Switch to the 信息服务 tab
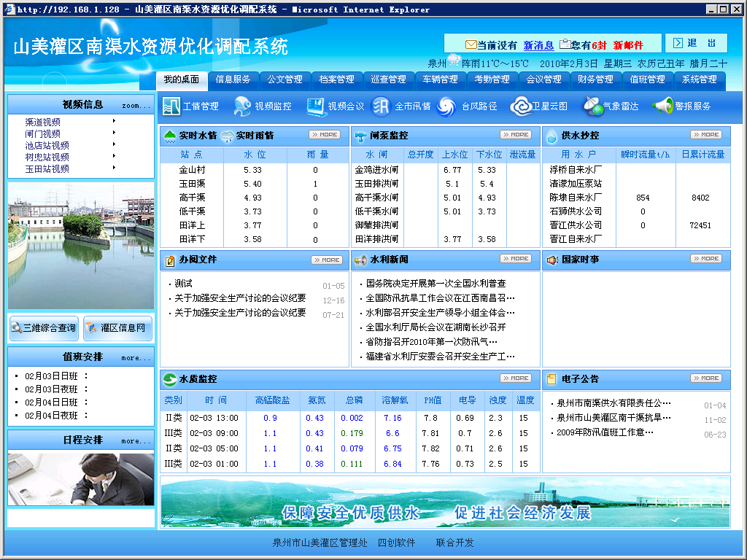 [x=233, y=79]
